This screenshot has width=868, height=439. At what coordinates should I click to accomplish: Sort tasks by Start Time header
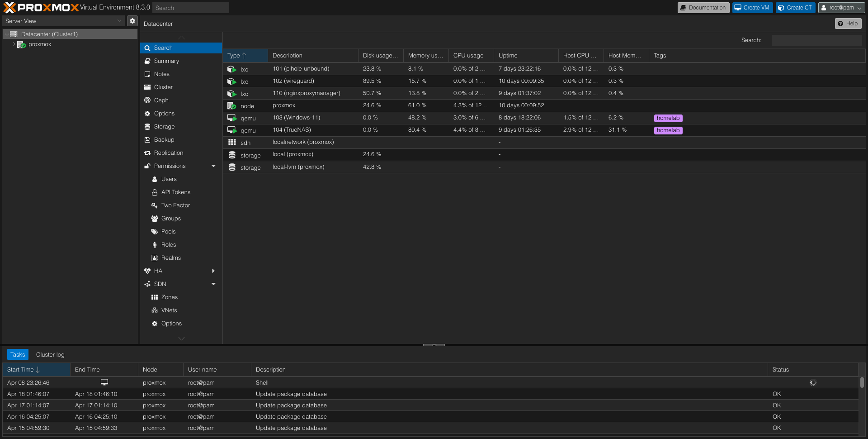click(36, 369)
